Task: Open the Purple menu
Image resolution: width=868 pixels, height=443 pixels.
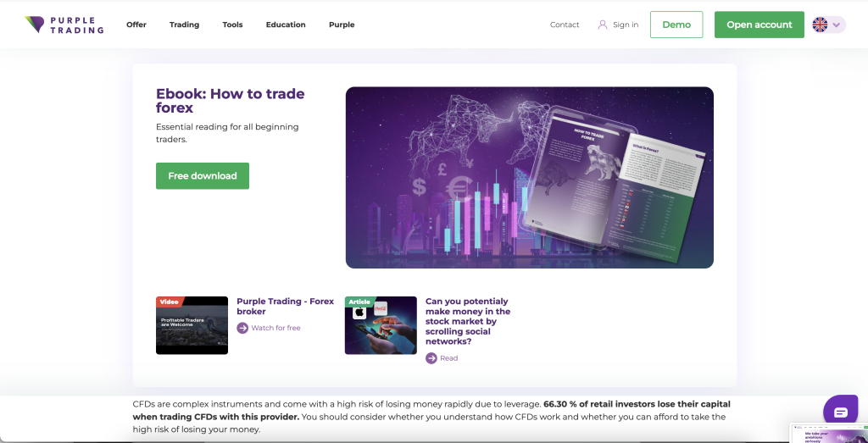Action: (x=342, y=25)
